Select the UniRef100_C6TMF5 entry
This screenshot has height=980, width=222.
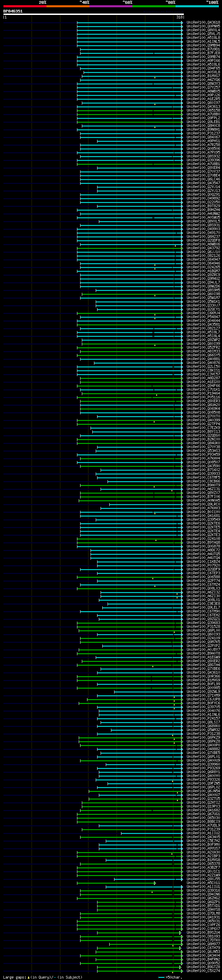(203, 478)
